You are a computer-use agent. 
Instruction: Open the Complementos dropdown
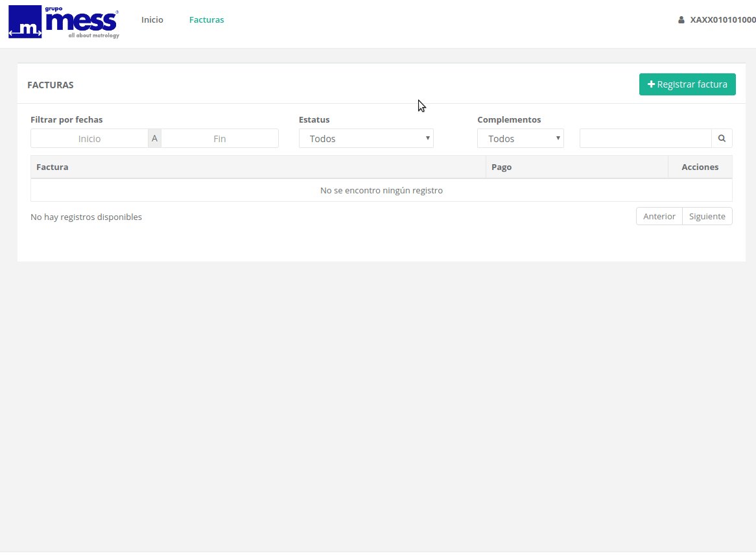520,138
